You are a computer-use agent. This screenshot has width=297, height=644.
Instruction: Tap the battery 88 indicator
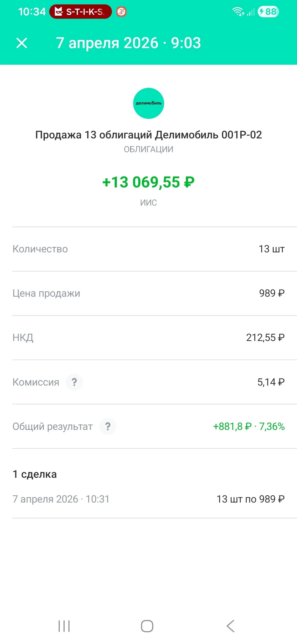pos(268,12)
